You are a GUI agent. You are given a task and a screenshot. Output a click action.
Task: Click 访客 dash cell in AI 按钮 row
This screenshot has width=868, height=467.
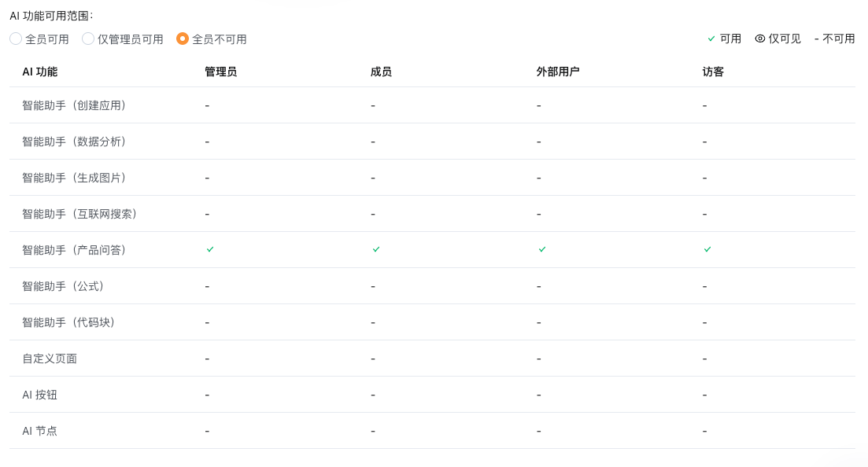click(704, 395)
